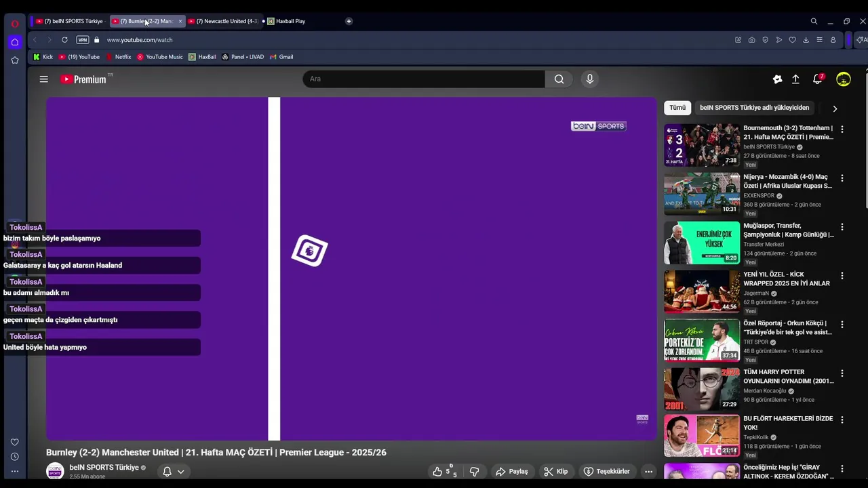Open more video actions ellipsis
Image resolution: width=868 pixels, height=488 pixels.
(x=648, y=472)
